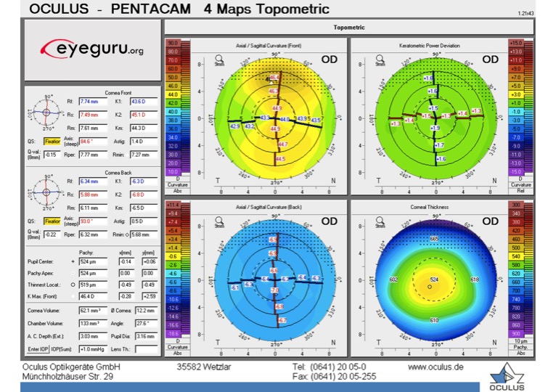This screenshot has width=556, height=392.
Task: Click the Cornea Back QS Fixation indicator
Action: pyautogui.click(x=52, y=221)
